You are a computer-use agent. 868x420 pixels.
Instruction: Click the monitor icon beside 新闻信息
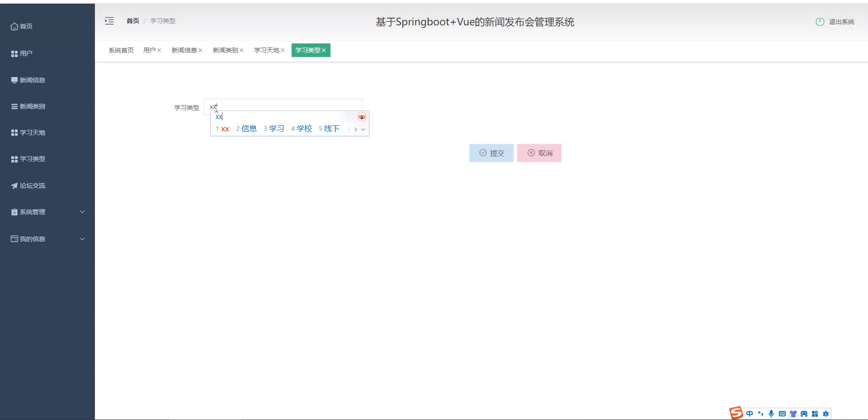14,80
